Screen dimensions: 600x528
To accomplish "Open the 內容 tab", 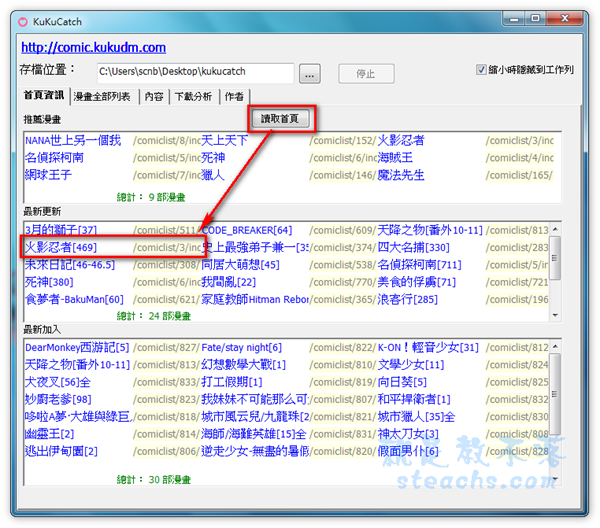I will 154,96.
